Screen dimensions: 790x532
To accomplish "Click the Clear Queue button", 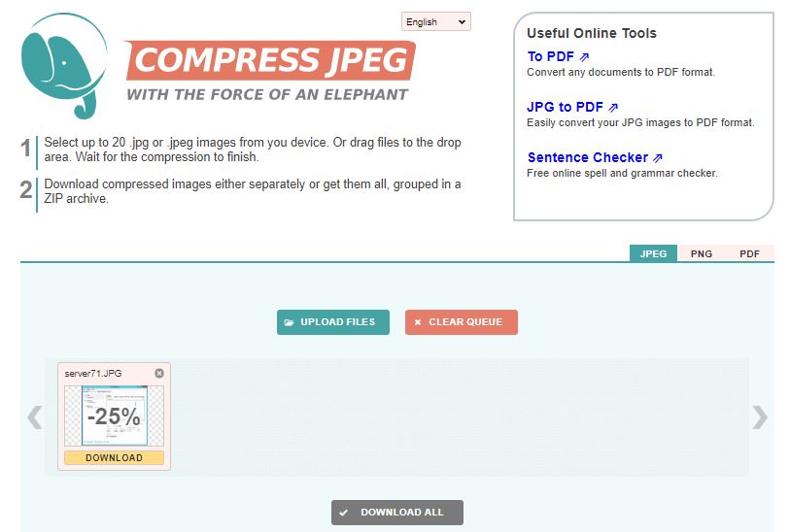I will 461,322.
